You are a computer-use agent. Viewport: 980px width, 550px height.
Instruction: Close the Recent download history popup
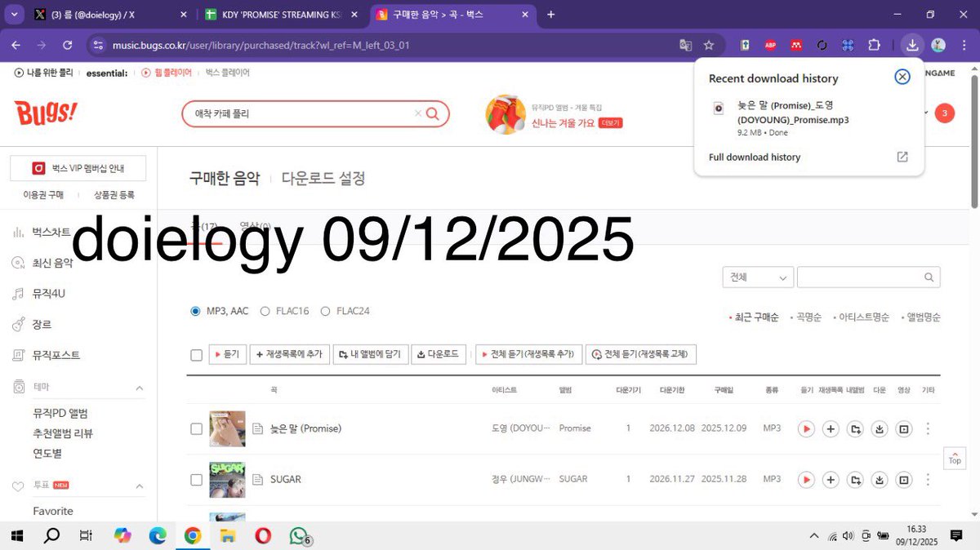point(902,77)
